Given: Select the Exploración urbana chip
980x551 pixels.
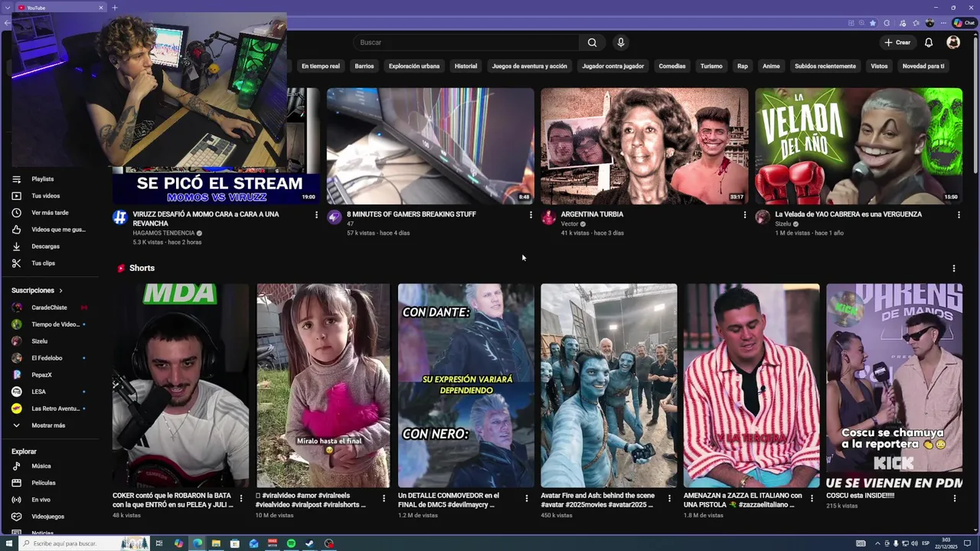Looking at the screenshot, I should [x=414, y=67].
